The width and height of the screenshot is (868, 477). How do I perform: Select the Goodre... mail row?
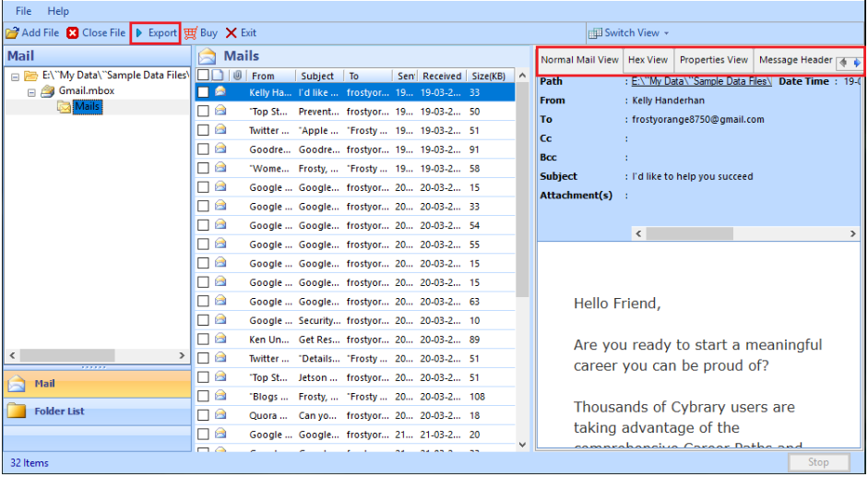pos(355,149)
